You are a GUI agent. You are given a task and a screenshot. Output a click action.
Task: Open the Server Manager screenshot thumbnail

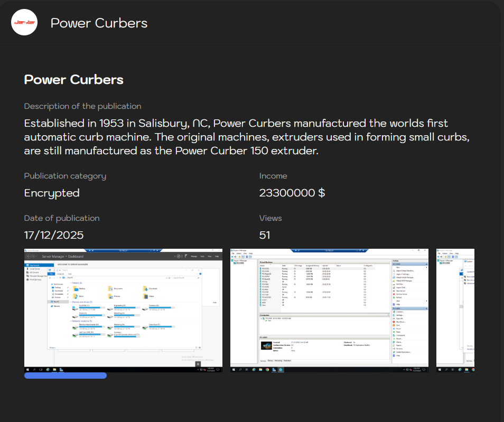tap(123, 310)
